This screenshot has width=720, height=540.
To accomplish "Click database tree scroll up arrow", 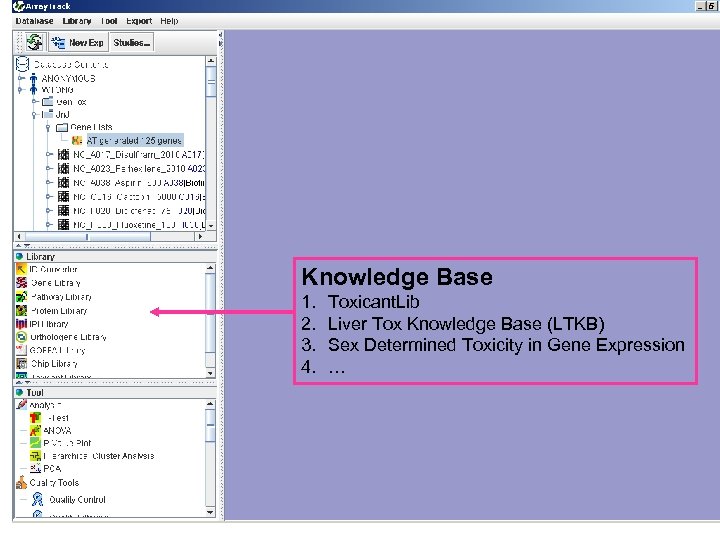I will pyautogui.click(x=211, y=61).
